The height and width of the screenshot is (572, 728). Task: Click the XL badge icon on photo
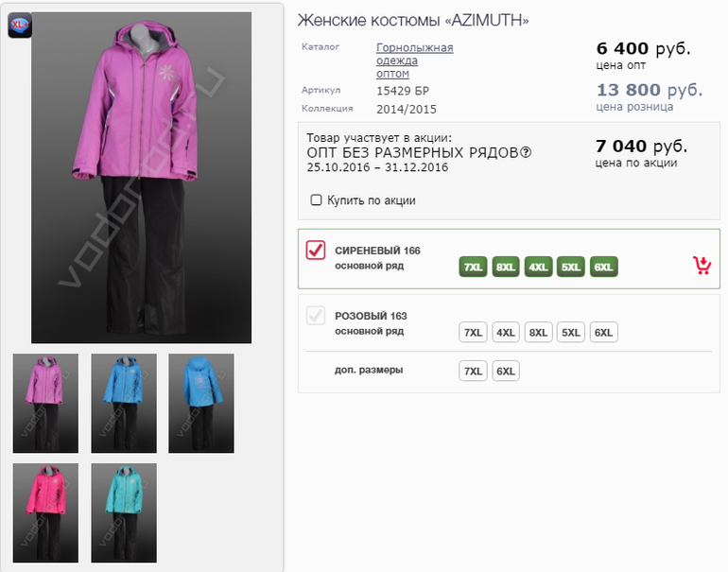pos(20,25)
